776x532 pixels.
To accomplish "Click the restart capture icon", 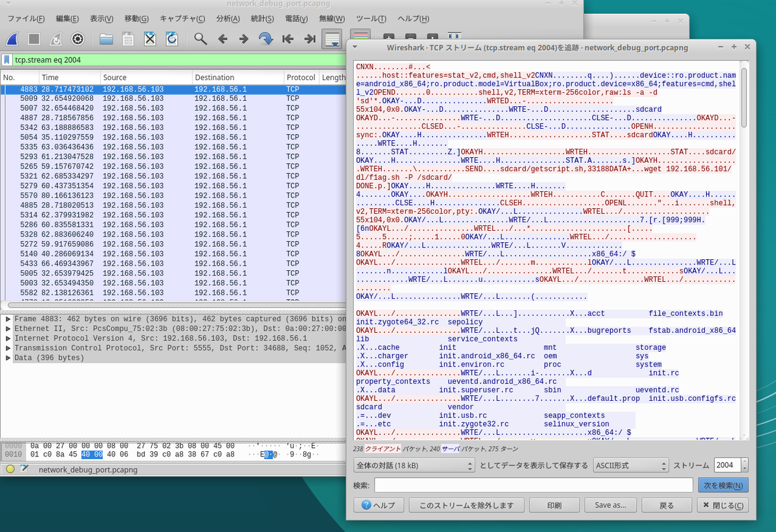I will [56, 39].
